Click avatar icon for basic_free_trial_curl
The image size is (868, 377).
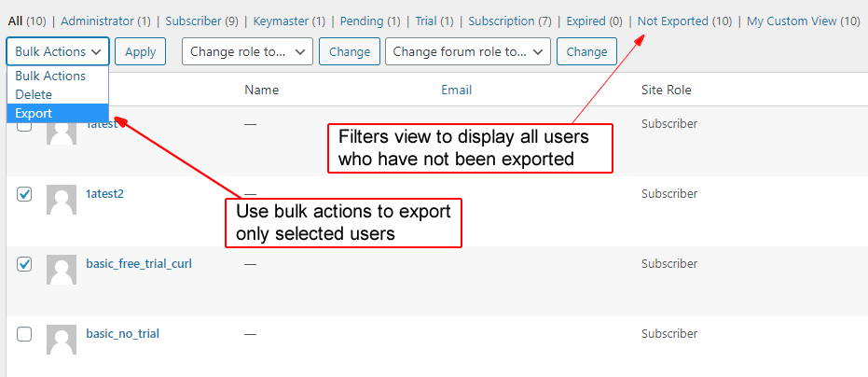click(62, 271)
